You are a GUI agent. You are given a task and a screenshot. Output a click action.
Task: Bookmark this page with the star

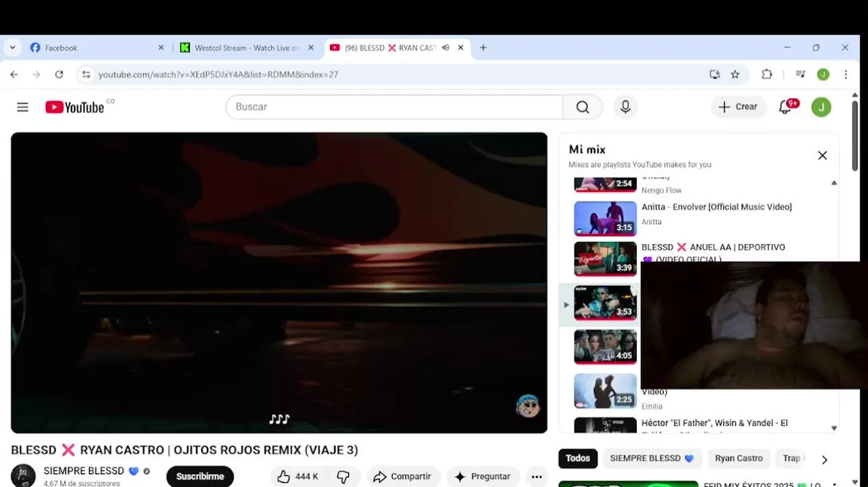tap(736, 74)
